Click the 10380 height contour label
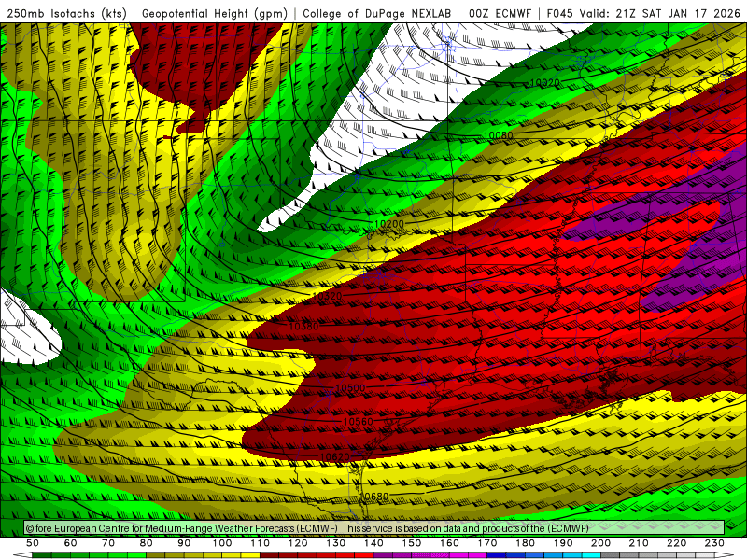This screenshot has height=560, width=747. tap(303, 326)
